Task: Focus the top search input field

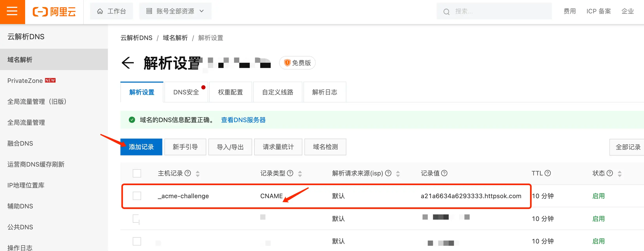Action: [497, 11]
